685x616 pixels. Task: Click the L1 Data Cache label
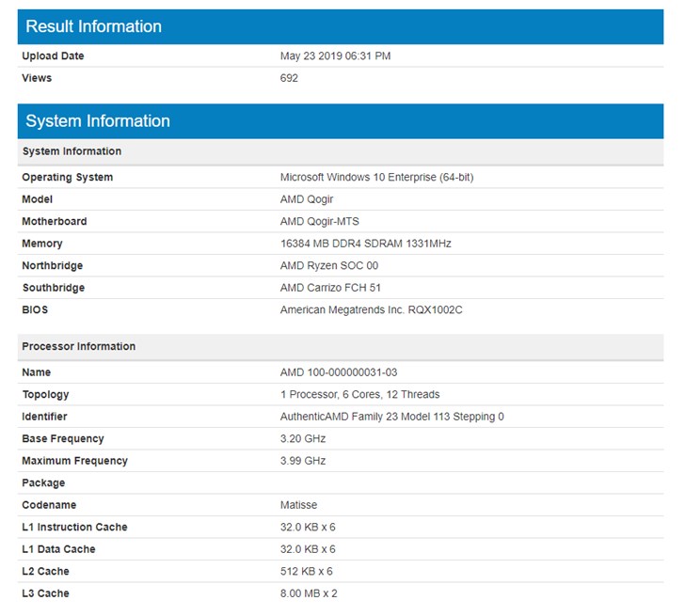(58, 549)
